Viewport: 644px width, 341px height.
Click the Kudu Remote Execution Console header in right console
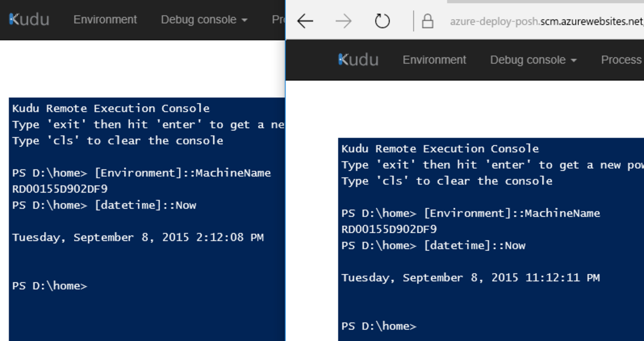coord(440,148)
